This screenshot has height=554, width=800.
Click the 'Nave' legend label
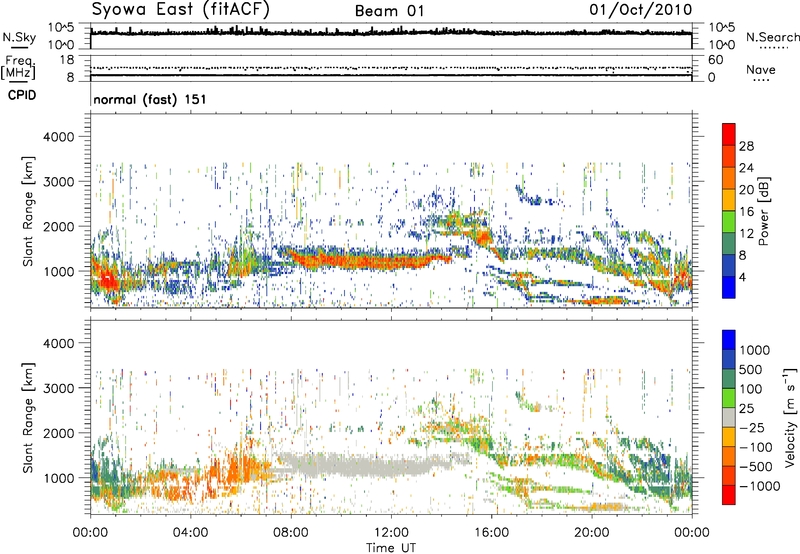click(x=761, y=69)
